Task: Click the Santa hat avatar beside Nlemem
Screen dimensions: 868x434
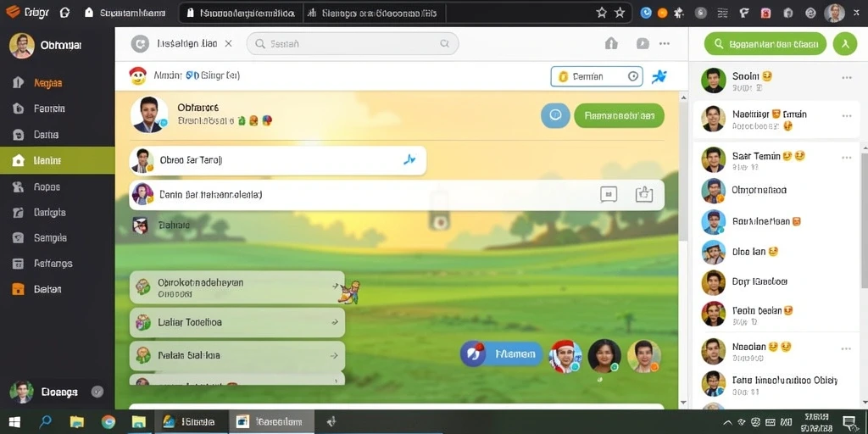Action: pos(565,356)
